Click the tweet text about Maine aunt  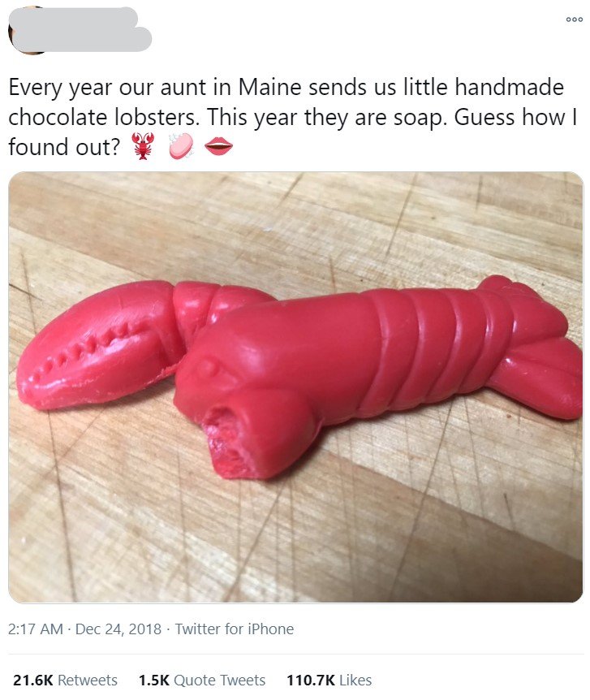(293, 117)
